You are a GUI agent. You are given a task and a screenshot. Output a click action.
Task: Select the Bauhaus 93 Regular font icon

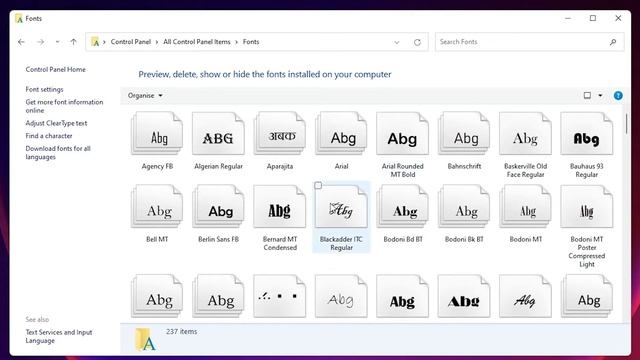(587, 134)
